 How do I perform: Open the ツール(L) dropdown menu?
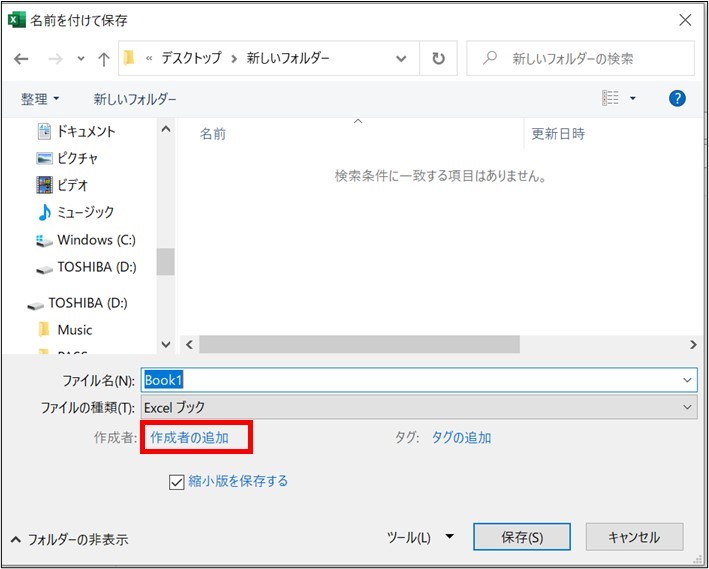point(420,537)
